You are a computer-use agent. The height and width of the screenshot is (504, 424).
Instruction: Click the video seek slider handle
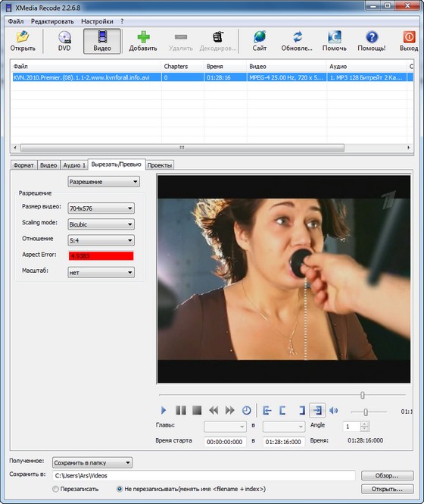tap(363, 395)
